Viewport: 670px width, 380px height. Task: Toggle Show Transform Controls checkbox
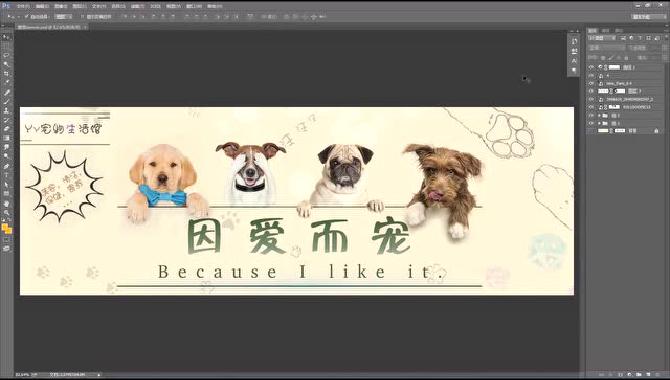click(x=82, y=16)
